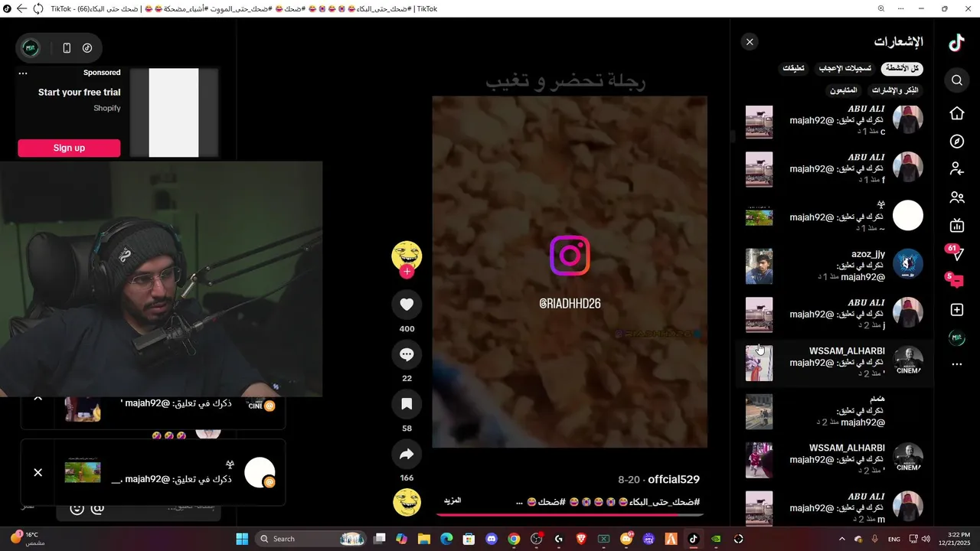The height and width of the screenshot is (551, 980).
Task: Select the تسجيلات الإعجاب tab
Action: coord(845,69)
